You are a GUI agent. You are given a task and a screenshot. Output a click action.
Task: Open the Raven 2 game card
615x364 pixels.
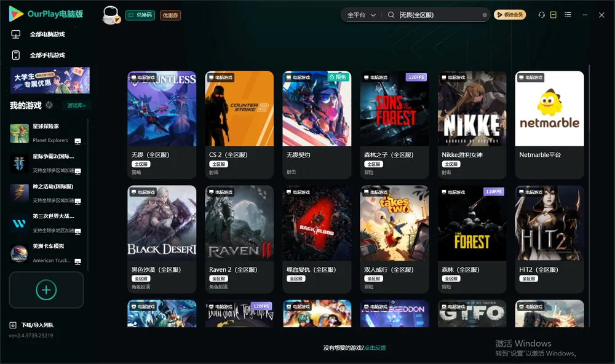tap(239, 239)
